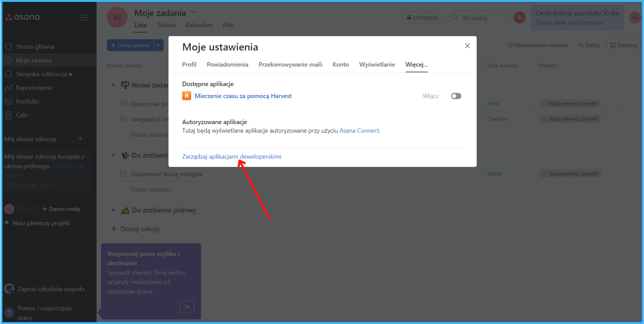Follow the Asana Connect link
The image size is (644, 324).
pyautogui.click(x=359, y=131)
